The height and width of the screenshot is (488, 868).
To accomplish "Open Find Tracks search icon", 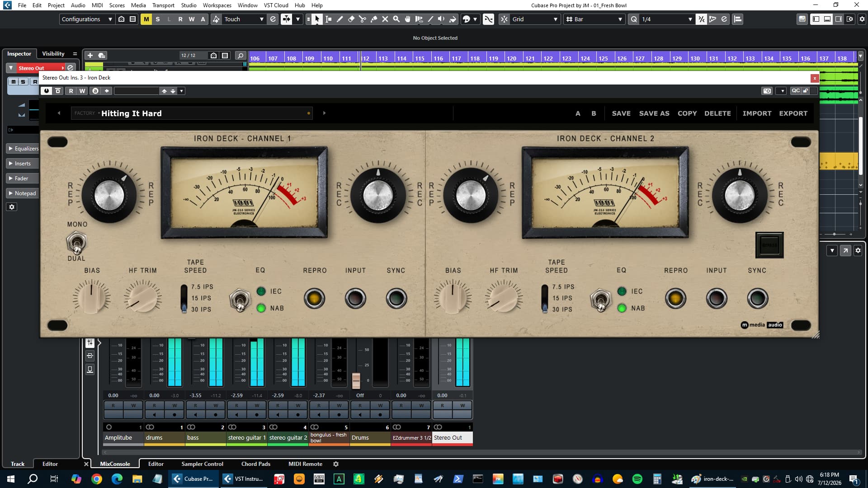I will point(241,56).
